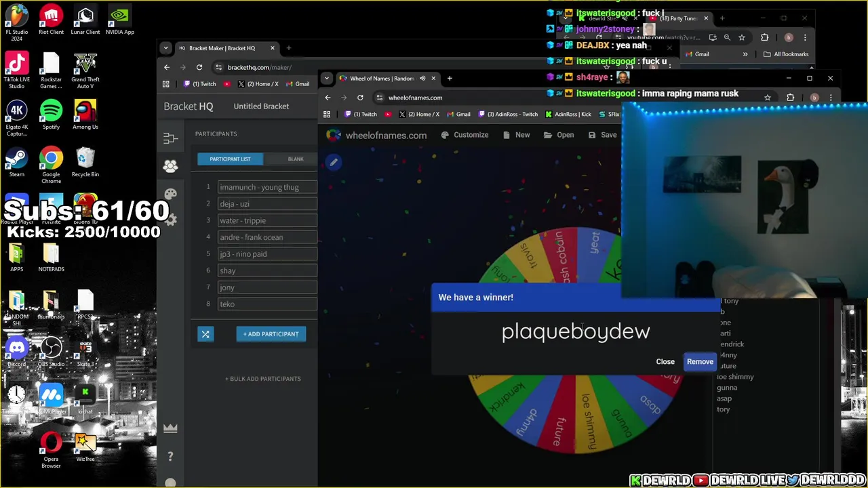Viewport: 868px width, 488px height.
Task: Close the winner dialog
Action: (x=665, y=361)
